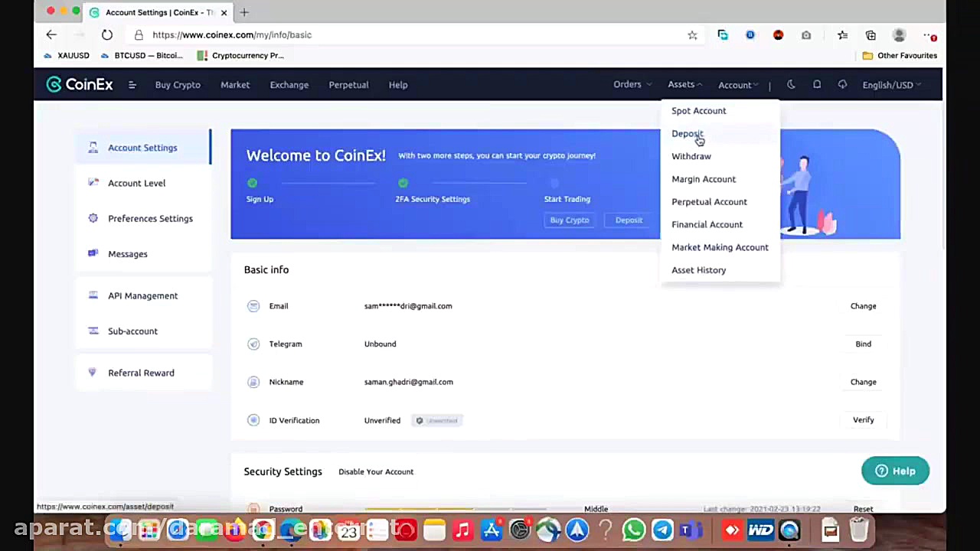Click the Account Settings sidebar icon
This screenshot has height=551, width=980.
pyautogui.click(x=93, y=148)
